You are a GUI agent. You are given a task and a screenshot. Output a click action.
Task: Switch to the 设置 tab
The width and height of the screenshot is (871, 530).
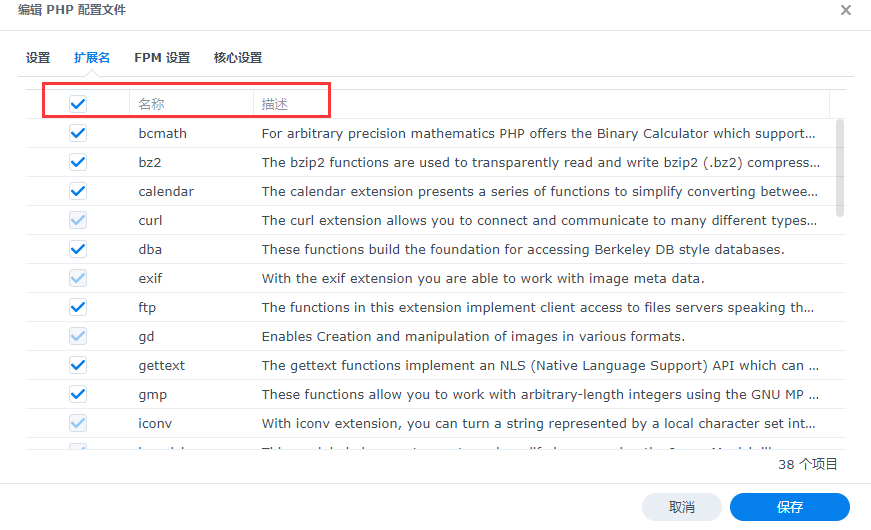[x=38, y=58]
